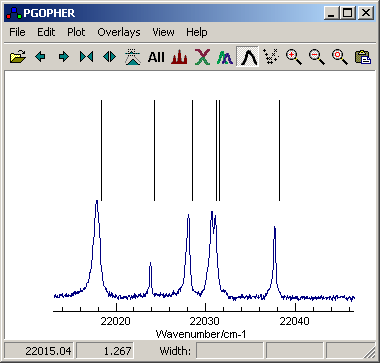
Task: Zoom in with plus magnifier icon
Action: [294, 57]
